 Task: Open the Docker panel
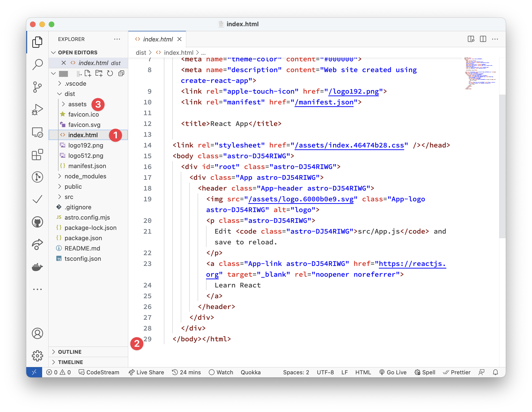tap(37, 267)
